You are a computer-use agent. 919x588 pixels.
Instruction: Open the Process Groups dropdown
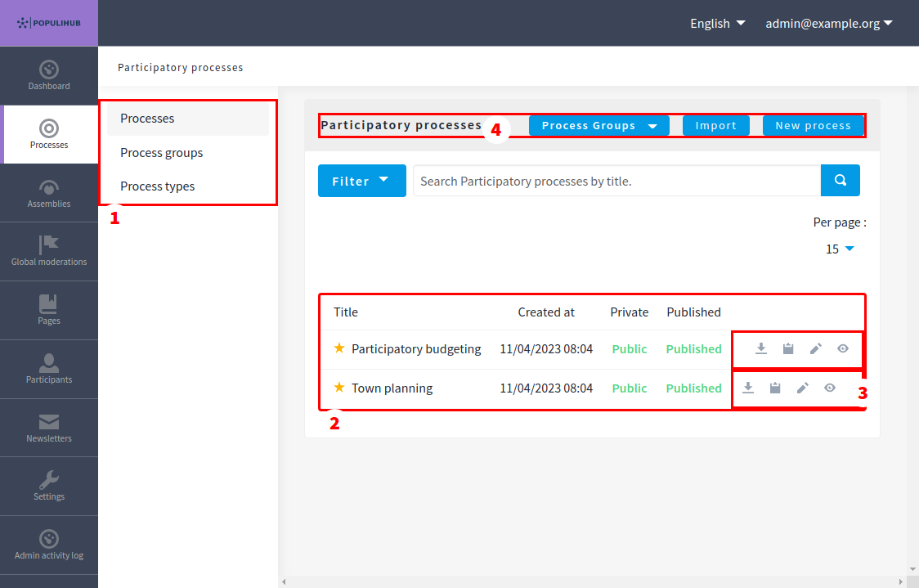coord(598,126)
